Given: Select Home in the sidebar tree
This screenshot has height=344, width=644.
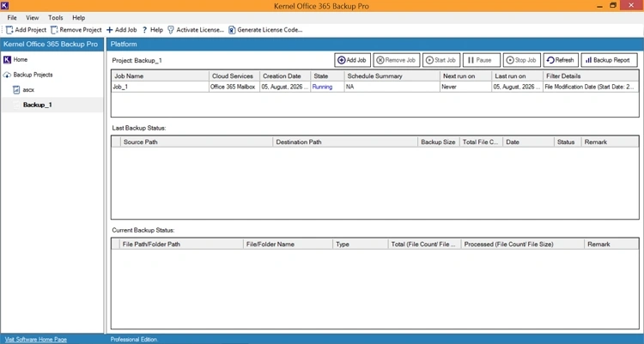Looking at the screenshot, I should (x=20, y=59).
